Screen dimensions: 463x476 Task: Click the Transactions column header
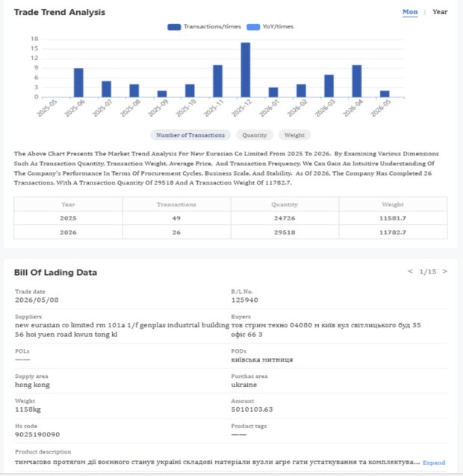pos(176,204)
